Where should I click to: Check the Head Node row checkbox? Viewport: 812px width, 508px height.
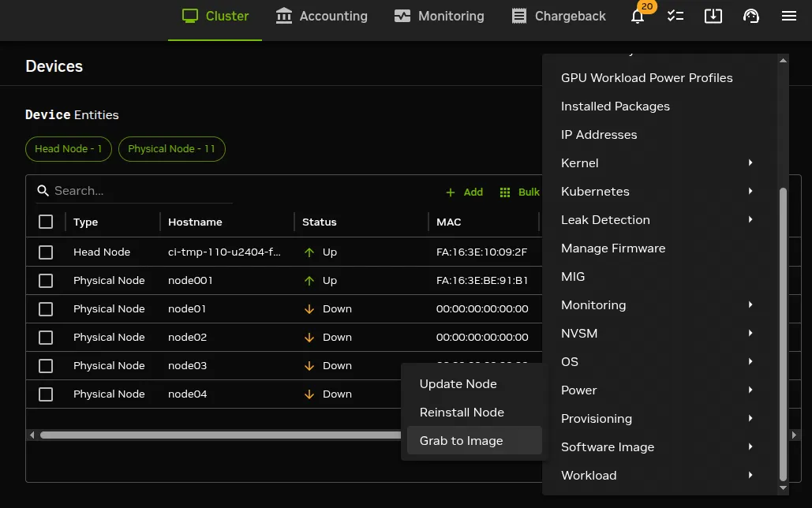[x=46, y=252]
